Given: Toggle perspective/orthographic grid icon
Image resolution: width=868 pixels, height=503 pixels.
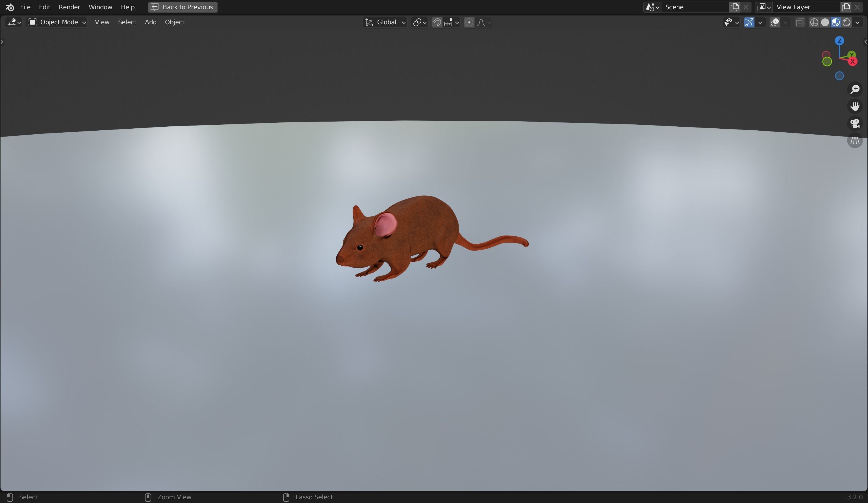Looking at the screenshot, I should click(855, 141).
